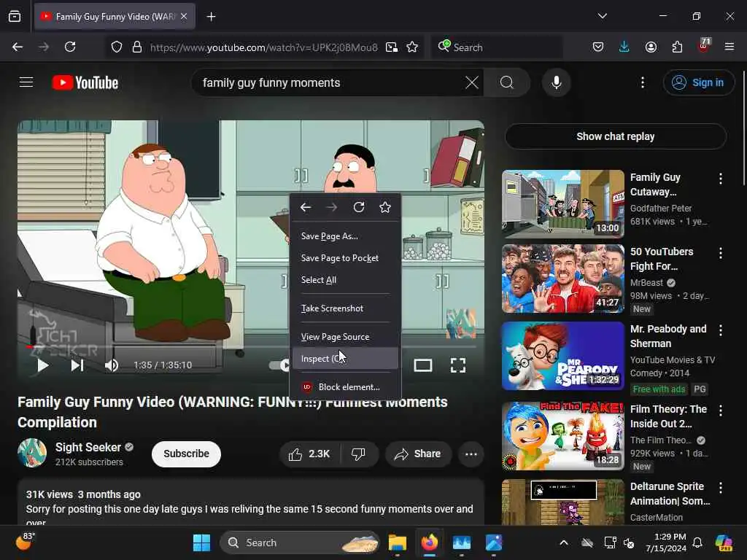This screenshot has width=747, height=560.
Task: Choose Take Screenshot in context menu
Action: (345, 308)
